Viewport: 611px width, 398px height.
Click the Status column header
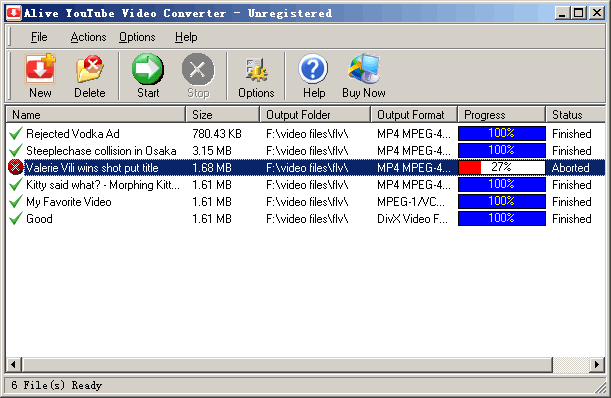coord(576,115)
